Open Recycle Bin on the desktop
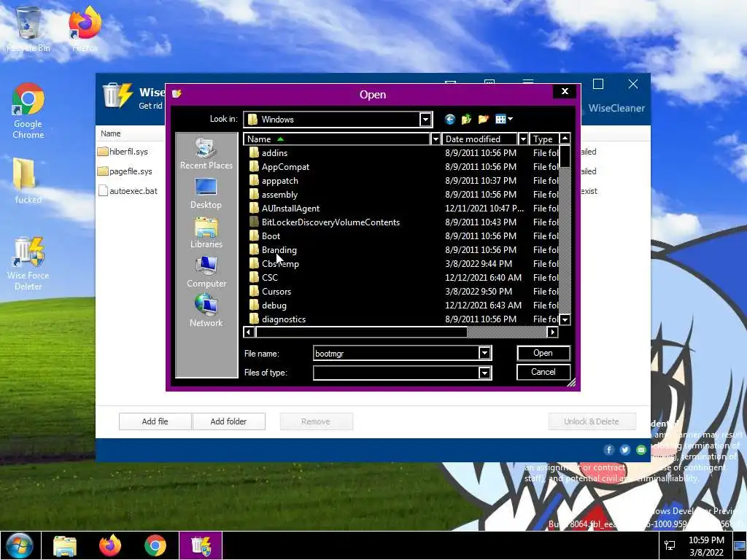 [28, 29]
